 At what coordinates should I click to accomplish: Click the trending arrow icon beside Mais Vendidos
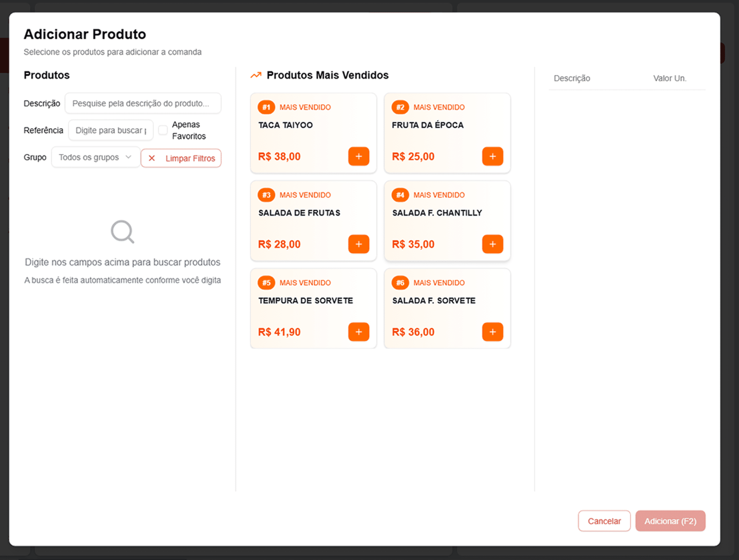(256, 75)
